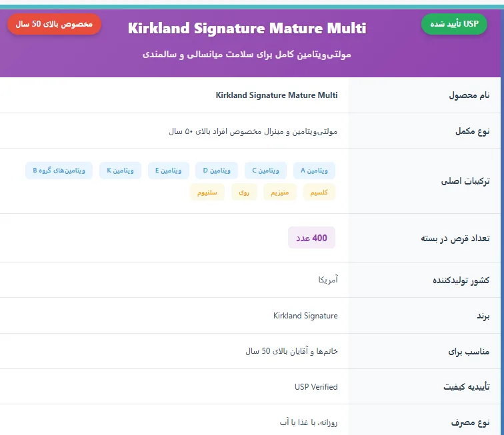The image size is (504, 435).
Task: Click the green USP تأیید شده badge
Action: coord(454,24)
